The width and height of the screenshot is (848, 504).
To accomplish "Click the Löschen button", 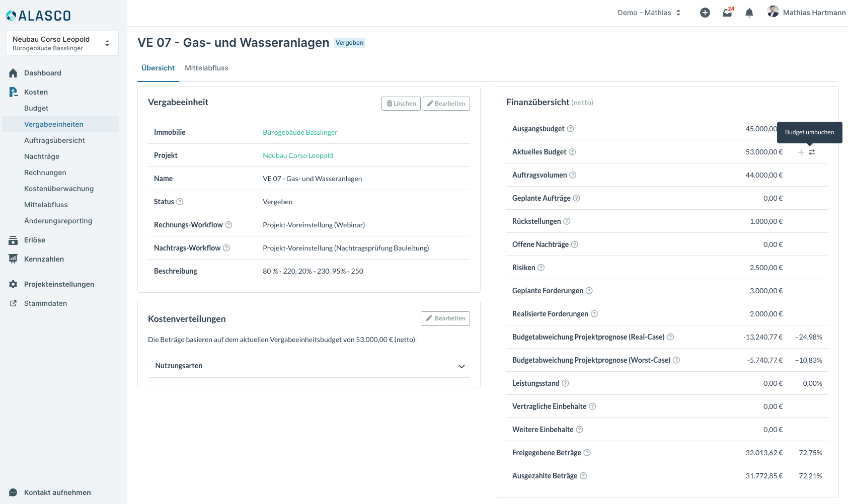I will [401, 104].
